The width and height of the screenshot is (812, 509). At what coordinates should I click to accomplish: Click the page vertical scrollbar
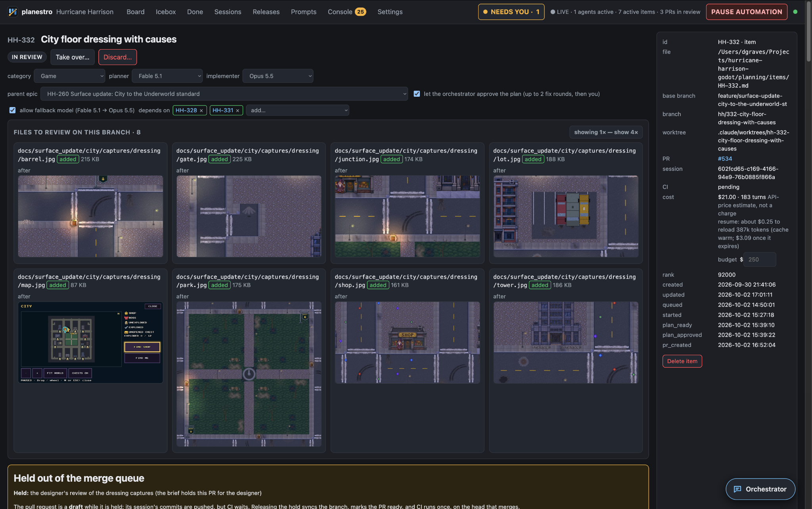(x=809, y=32)
